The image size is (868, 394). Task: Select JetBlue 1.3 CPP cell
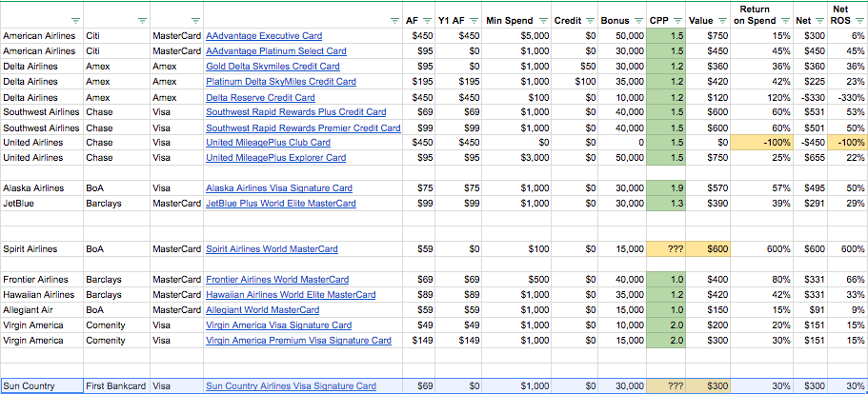click(x=667, y=204)
